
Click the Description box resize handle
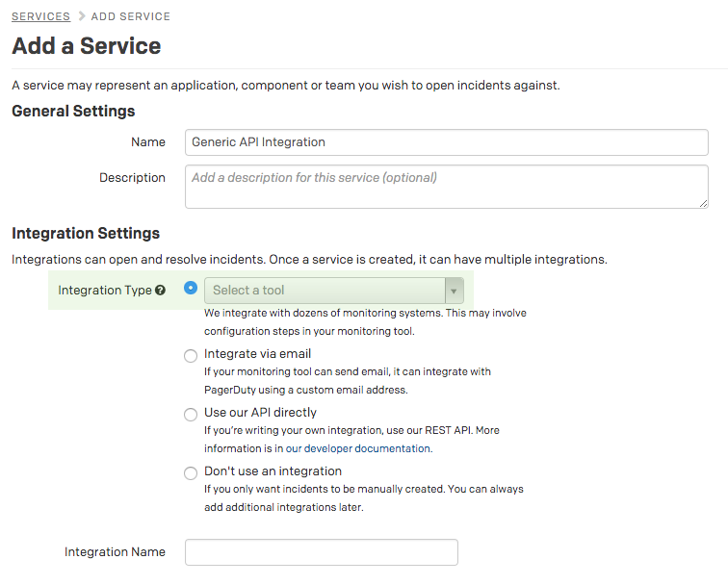coord(703,203)
